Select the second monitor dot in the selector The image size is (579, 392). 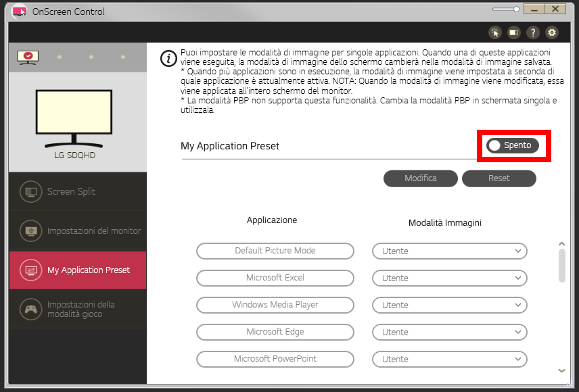[60, 57]
